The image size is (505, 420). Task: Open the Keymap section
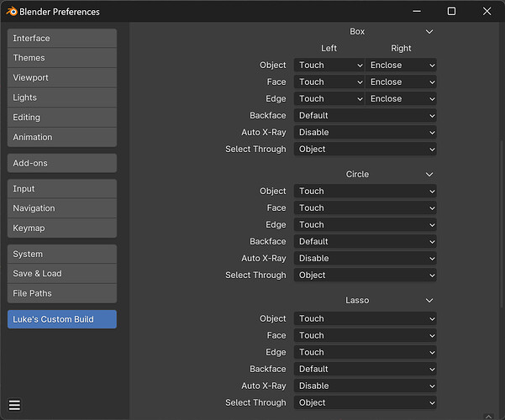(62, 228)
